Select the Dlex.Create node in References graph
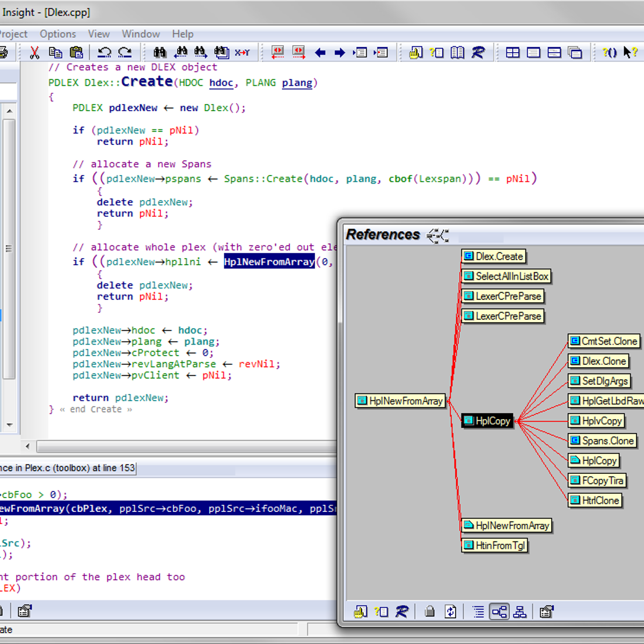This screenshot has width=644, height=644. click(494, 257)
